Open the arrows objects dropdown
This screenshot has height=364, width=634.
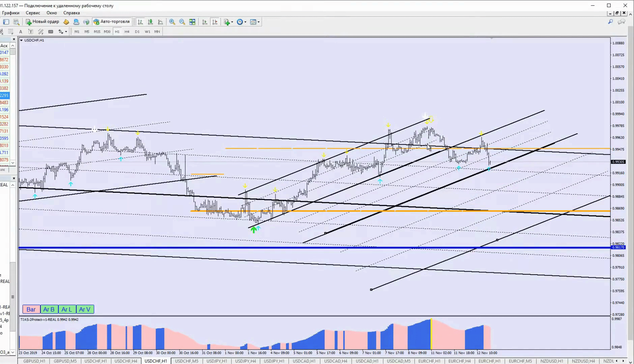tap(62, 32)
